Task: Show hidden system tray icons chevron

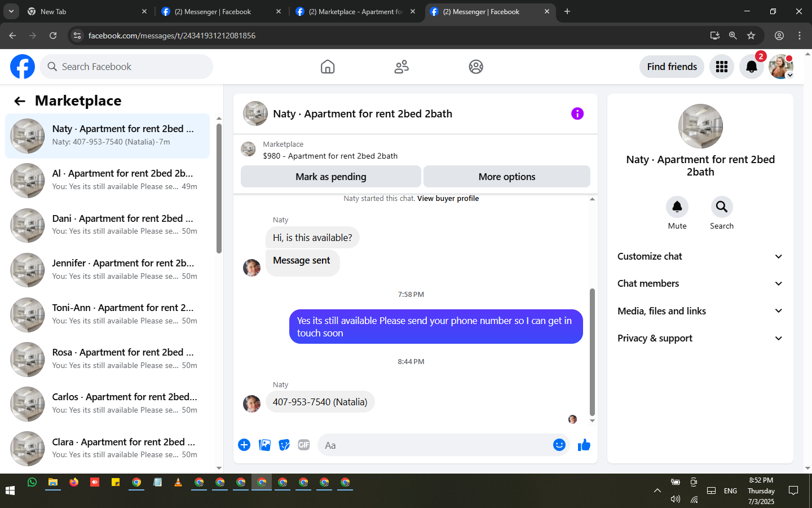Action: [x=657, y=491]
